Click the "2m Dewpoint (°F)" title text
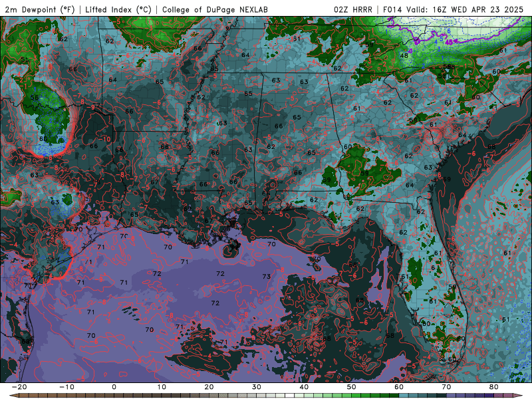This screenshot has width=532, height=399. coord(40,9)
